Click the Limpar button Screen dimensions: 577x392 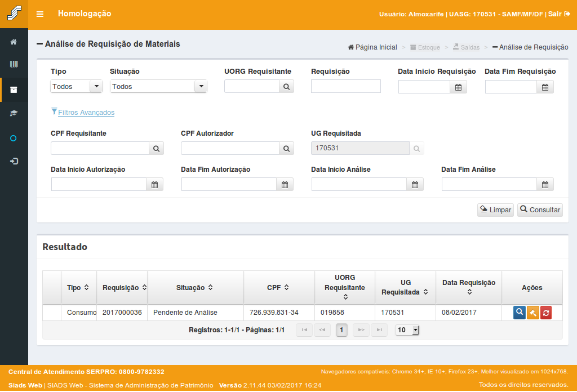495,210
